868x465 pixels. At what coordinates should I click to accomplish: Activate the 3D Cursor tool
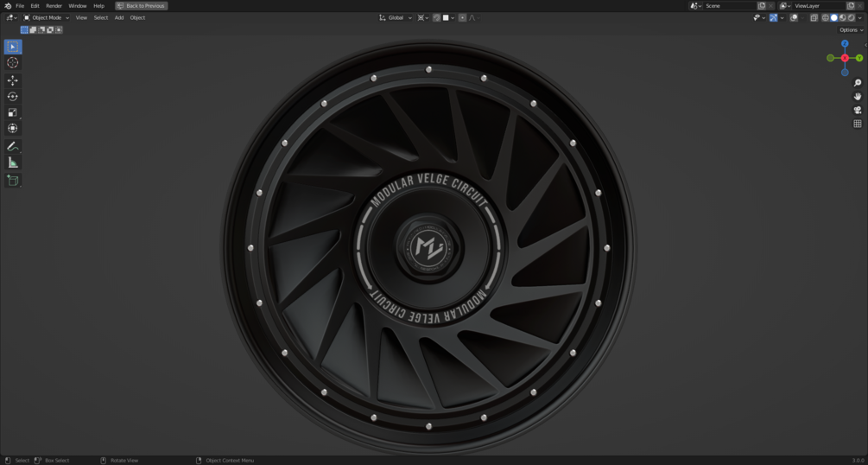(x=13, y=62)
